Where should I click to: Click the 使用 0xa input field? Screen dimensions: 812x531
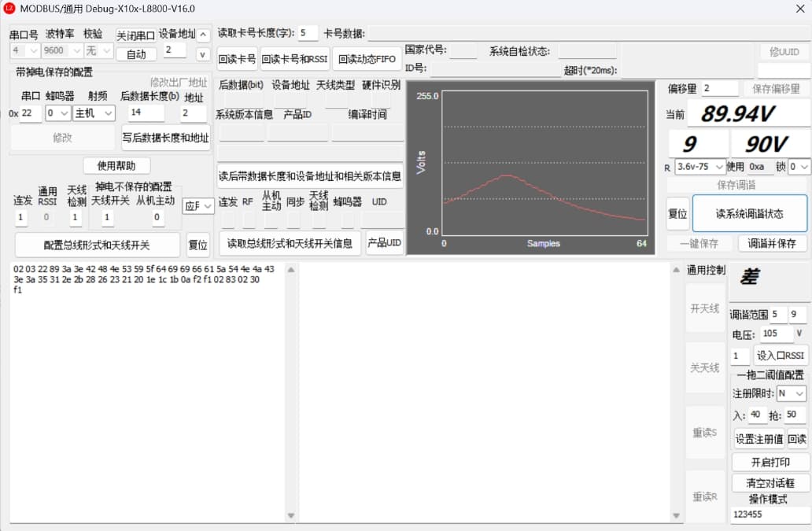[760, 167]
